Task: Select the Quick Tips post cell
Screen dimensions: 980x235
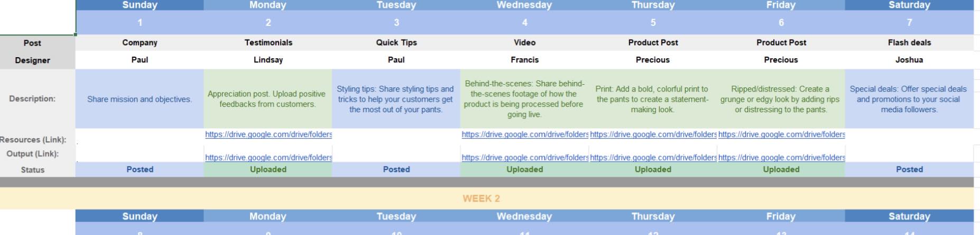Action: pyautogui.click(x=396, y=42)
